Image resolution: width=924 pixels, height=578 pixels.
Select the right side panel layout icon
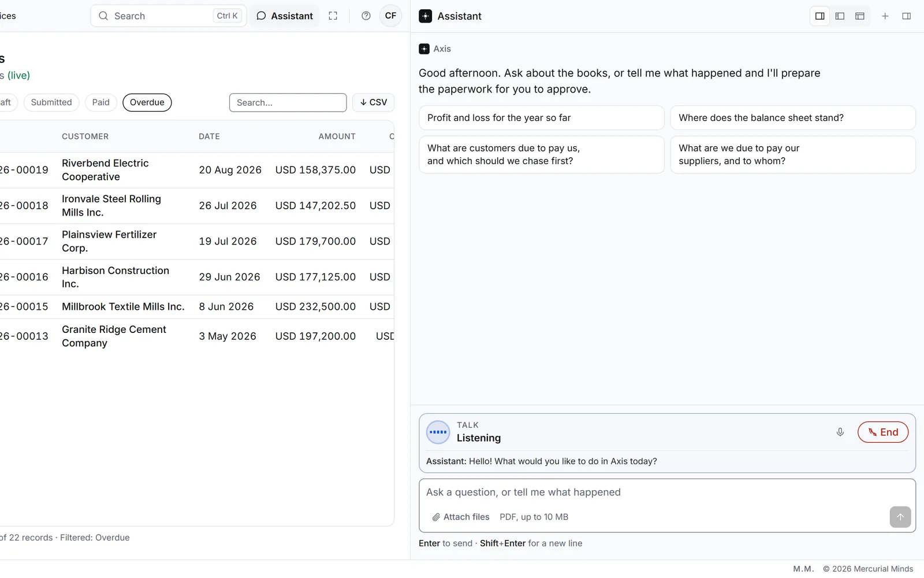(820, 16)
